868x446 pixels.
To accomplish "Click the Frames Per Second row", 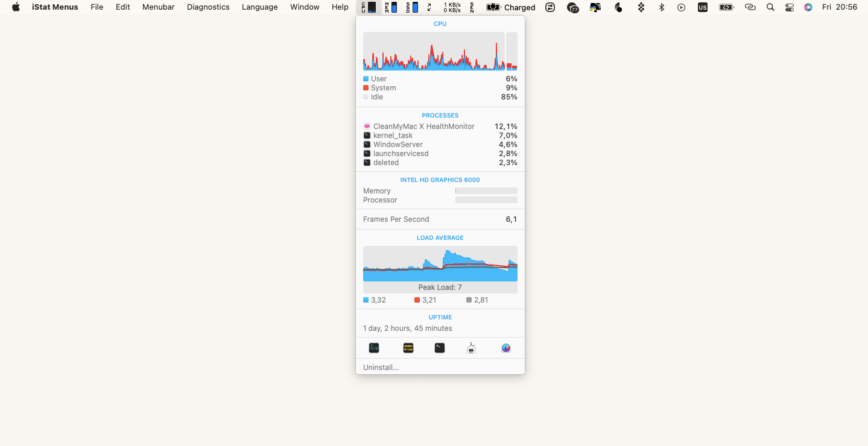I will pyautogui.click(x=440, y=219).
